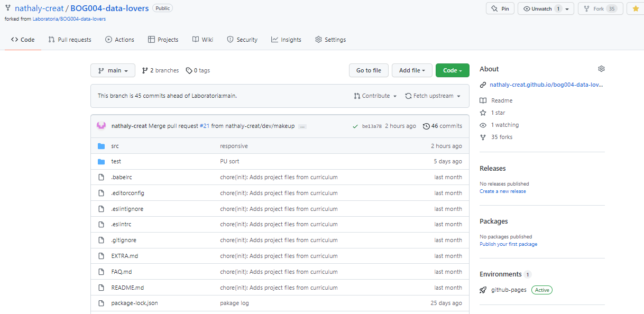Open commit hash be13a78
This screenshot has width=644, height=314.
click(372, 126)
